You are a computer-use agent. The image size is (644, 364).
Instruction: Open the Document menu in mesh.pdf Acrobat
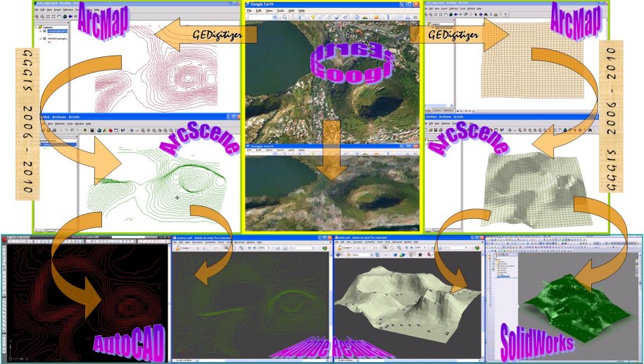pos(358,242)
